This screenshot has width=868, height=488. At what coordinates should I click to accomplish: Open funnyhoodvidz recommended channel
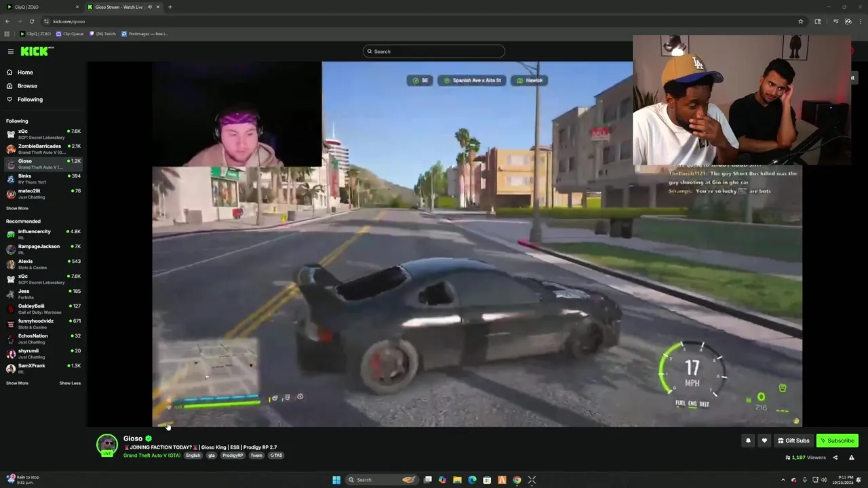[x=43, y=324]
